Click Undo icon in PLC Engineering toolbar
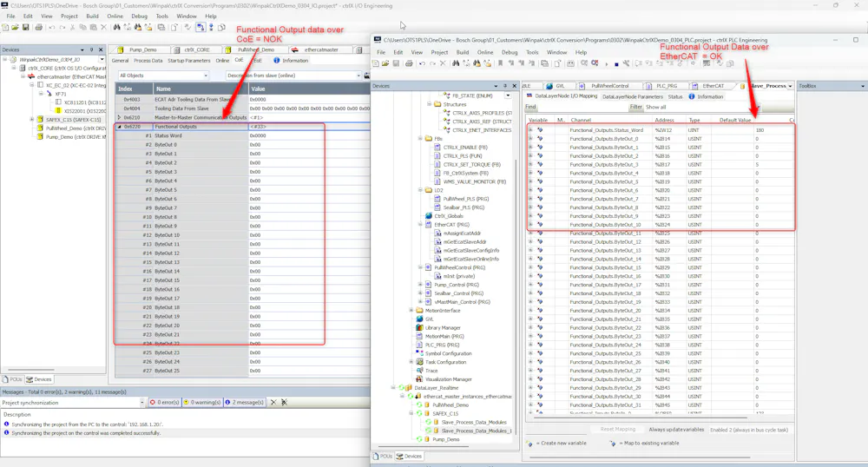The width and height of the screenshot is (868, 467). click(423, 63)
